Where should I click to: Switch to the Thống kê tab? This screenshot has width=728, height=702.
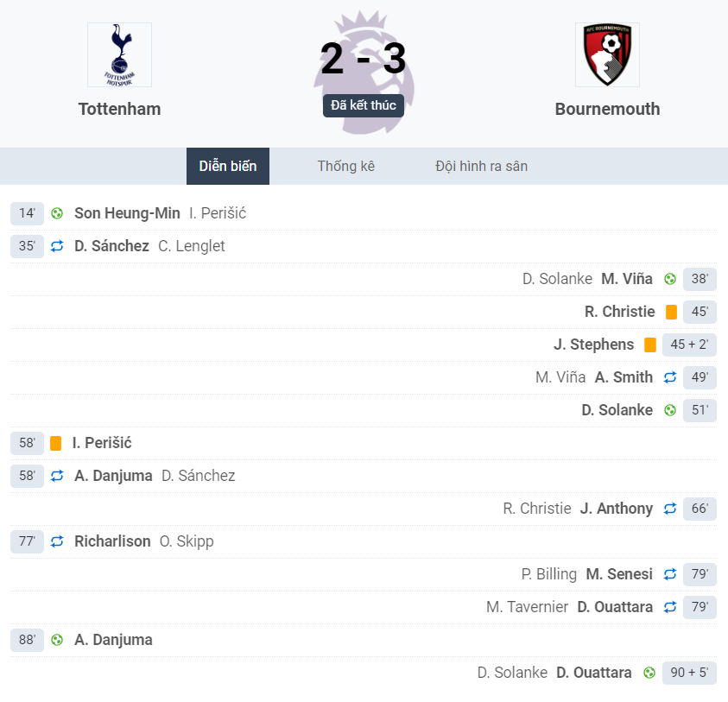346,166
